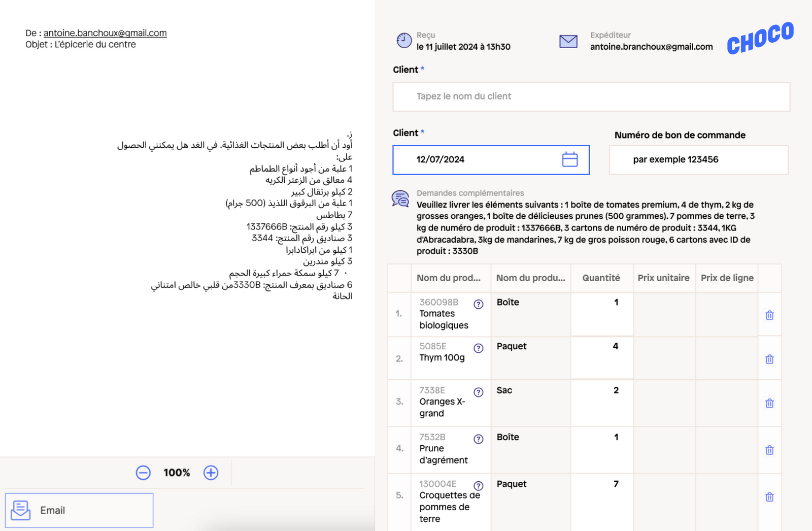This screenshot has width=812, height=531.
Task: Click the Quantité column header
Action: pyautogui.click(x=601, y=278)
